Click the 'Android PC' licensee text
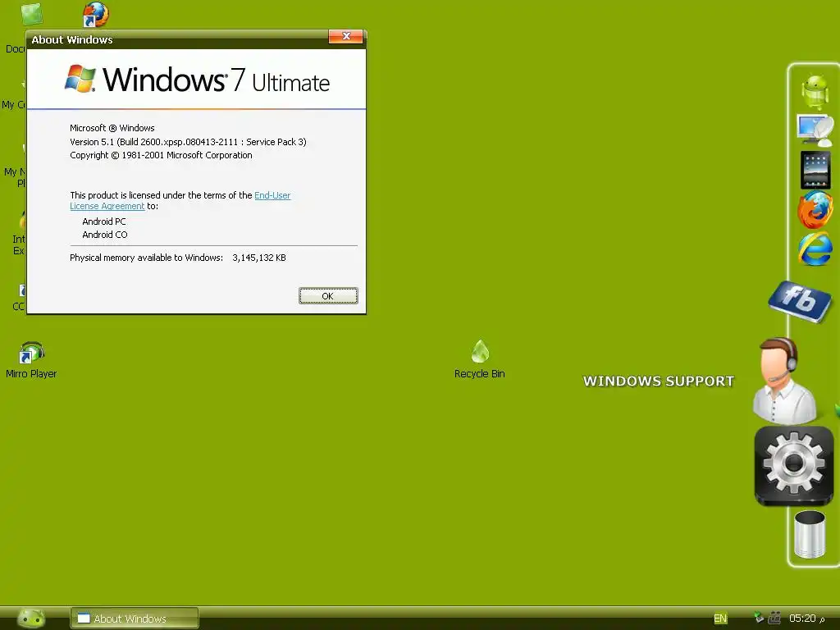This screenshot has width=840, height=630. pos(104,221)
